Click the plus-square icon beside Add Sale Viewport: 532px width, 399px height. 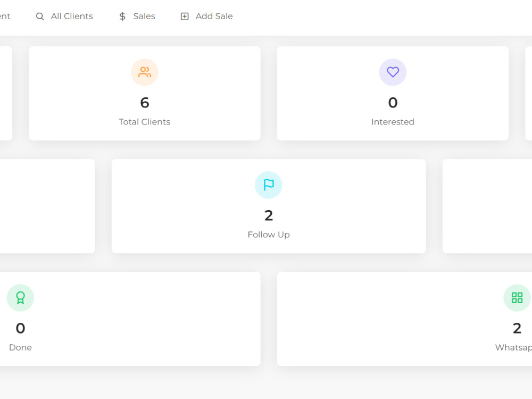click(185, 16)
